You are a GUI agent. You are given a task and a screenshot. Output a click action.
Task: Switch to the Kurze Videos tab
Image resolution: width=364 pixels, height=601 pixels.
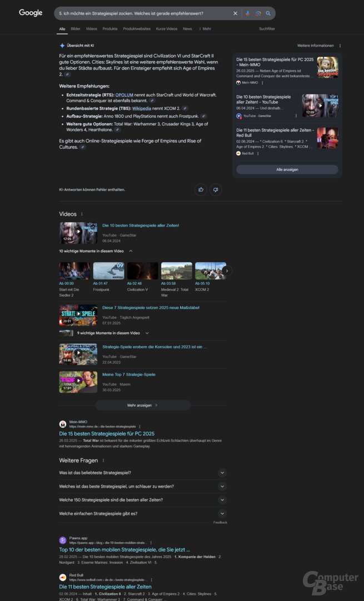pos(167,29)
